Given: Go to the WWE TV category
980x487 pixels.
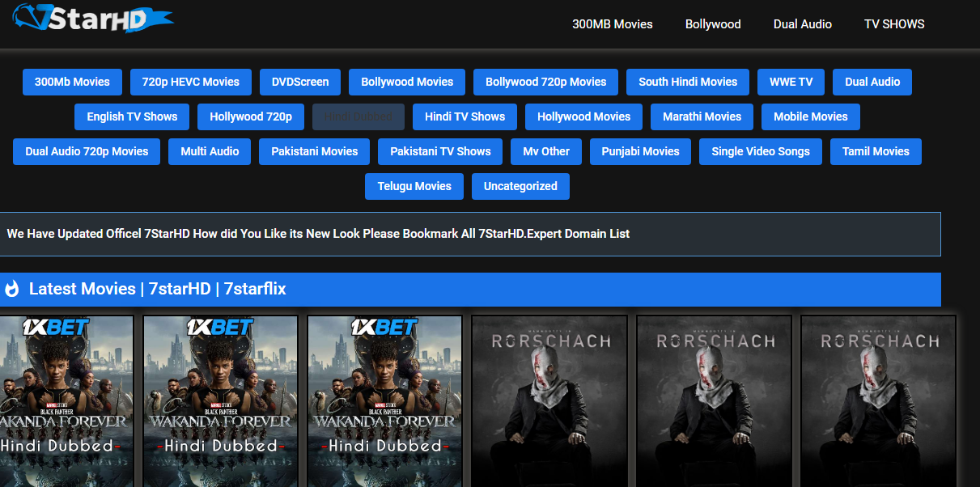Looking at the screenshot, I should click(x=791, y=82).
